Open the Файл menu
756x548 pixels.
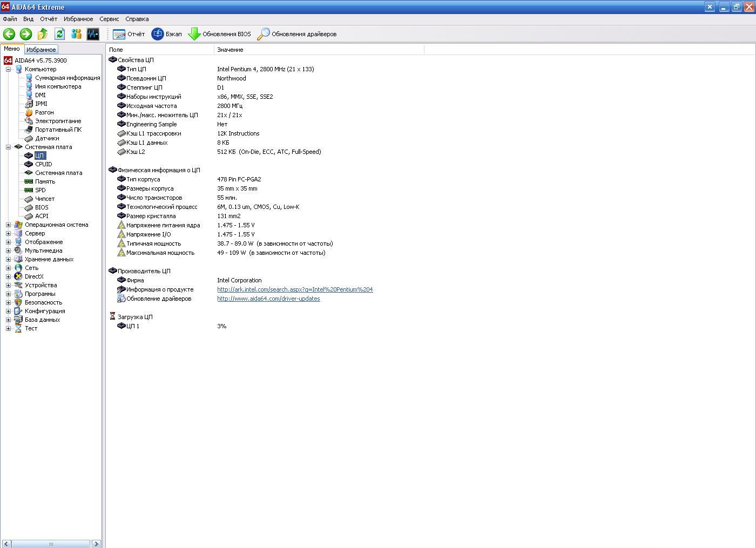[10, 19]
